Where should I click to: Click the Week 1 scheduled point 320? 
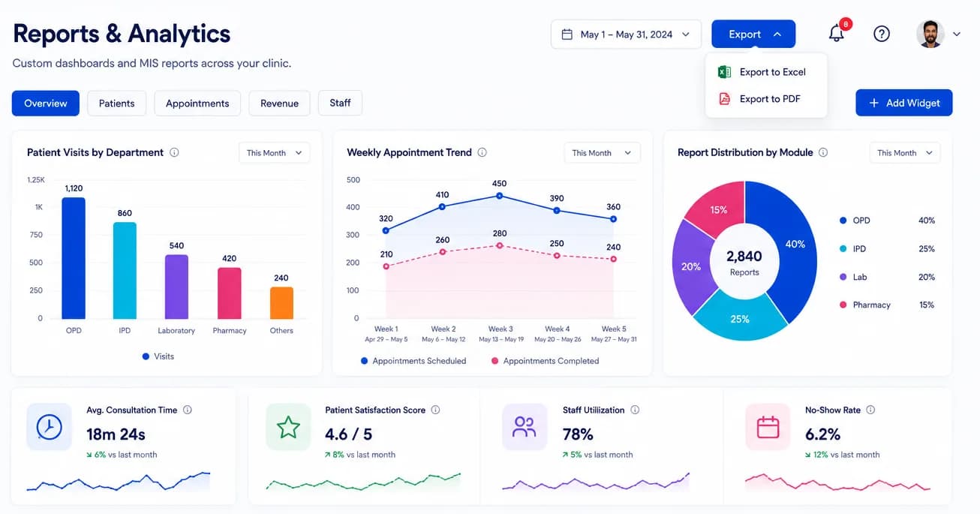pyautogui.click(x=386, y=230)
